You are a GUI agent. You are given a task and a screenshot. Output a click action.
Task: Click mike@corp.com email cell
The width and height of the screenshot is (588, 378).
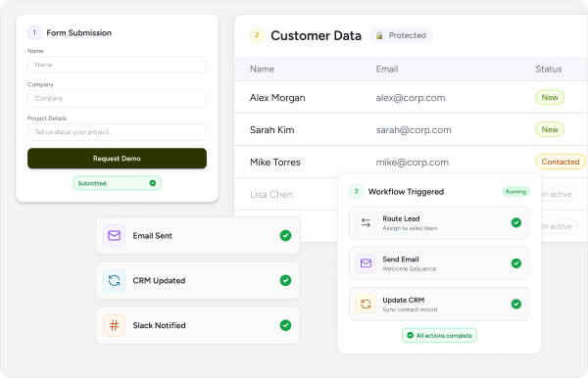413,163
